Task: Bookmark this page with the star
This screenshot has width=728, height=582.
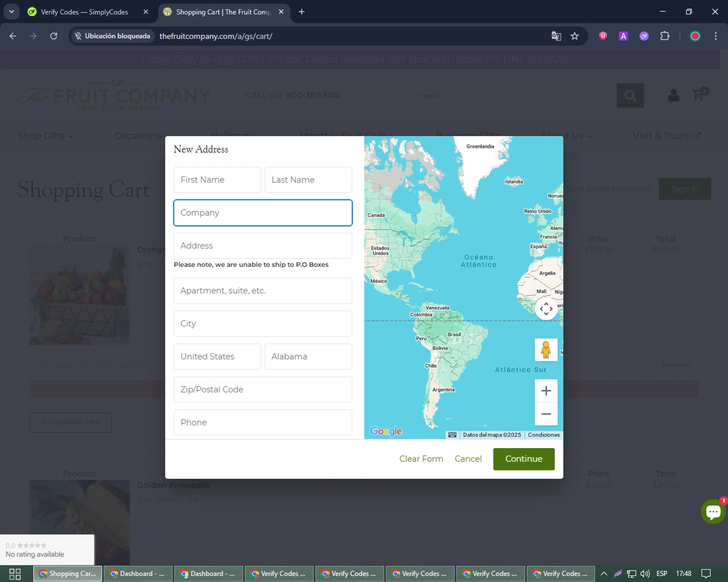Action: tap(575, 36)
